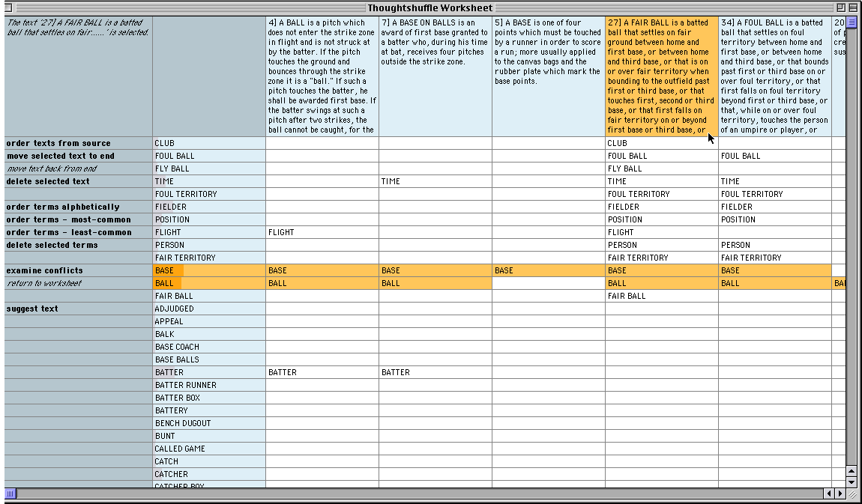Select text '7] A BASE ON BALLS' column header
This screenshot has width=862, height=504.
[x=435, y=76]
